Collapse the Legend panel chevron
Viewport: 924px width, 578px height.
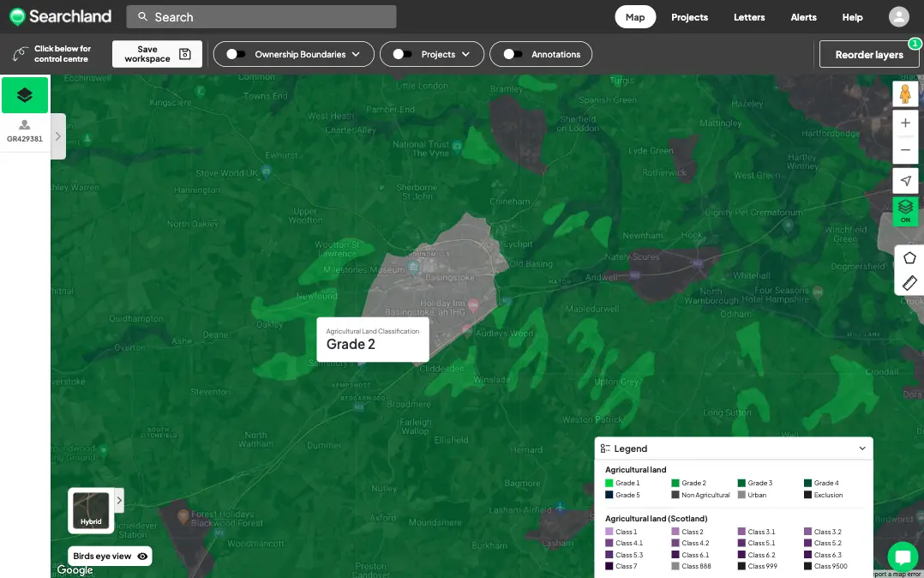coord(861,448)
